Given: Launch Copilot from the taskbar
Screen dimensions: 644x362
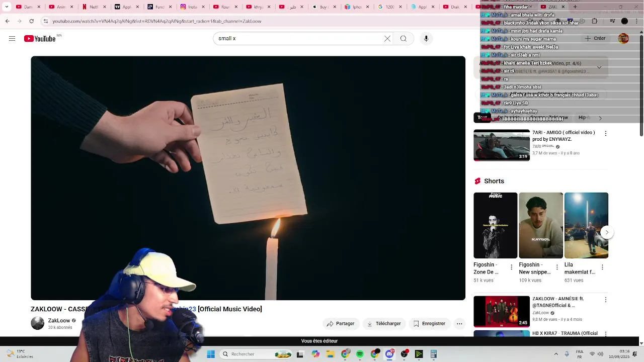Looking at the screenshot, I should pyautogui.click(x=315, y=354).
